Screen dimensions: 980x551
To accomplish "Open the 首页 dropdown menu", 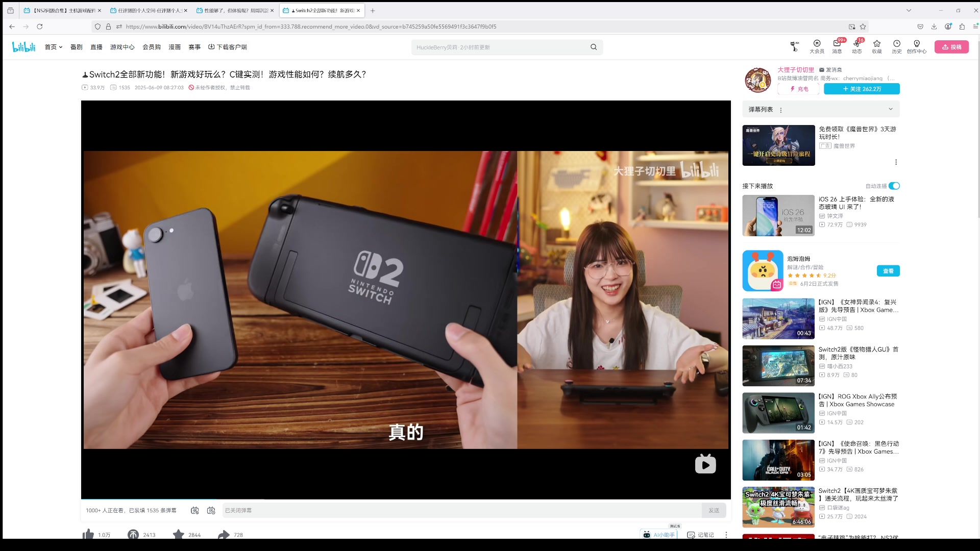I will [54, 47].
